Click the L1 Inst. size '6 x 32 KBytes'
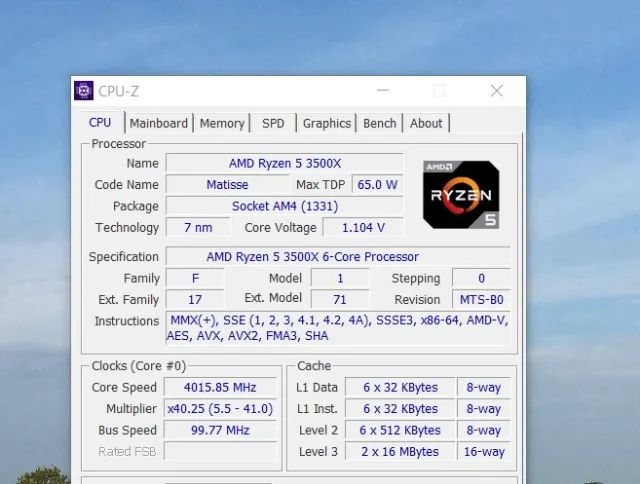 coord(400,409)
